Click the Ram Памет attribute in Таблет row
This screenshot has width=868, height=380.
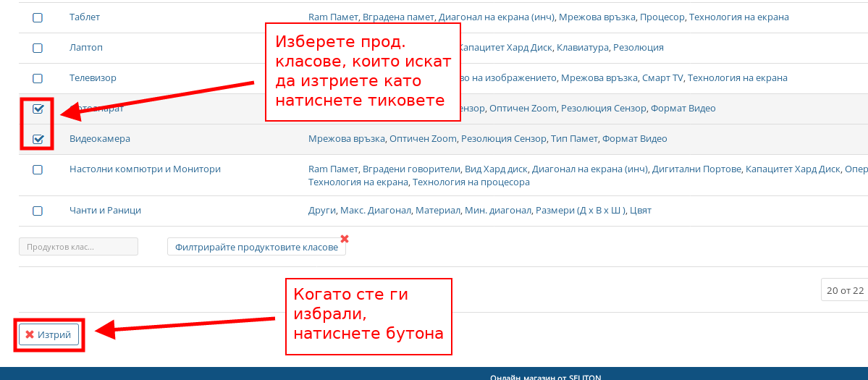(334, 17)
